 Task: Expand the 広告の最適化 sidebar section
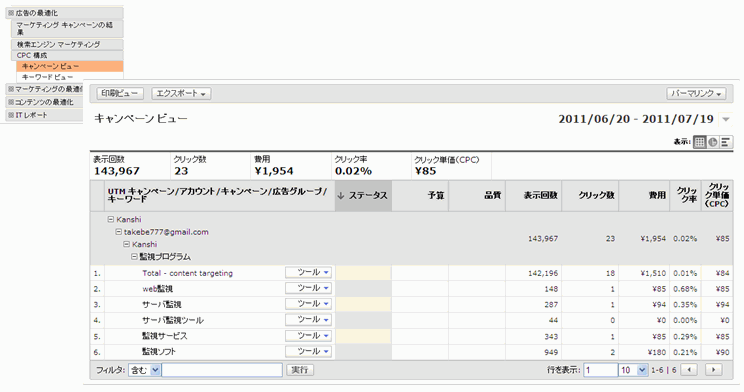pos(64,13)
